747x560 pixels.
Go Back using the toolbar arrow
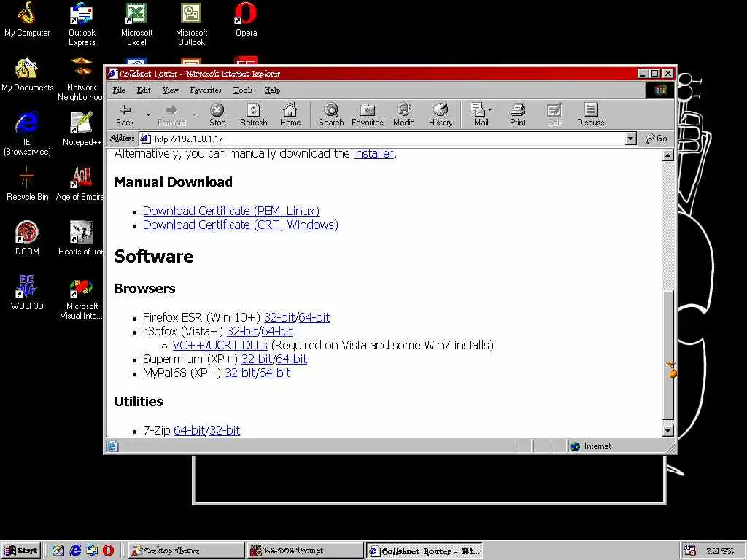coord(125,114)
